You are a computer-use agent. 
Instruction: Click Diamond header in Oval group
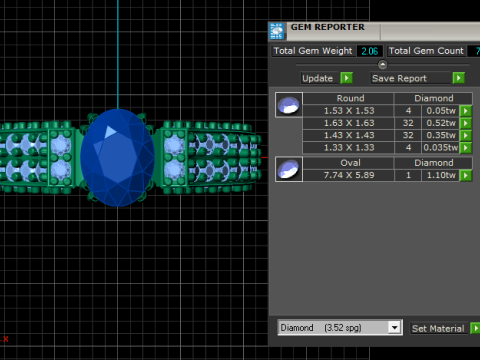point(433,163)
